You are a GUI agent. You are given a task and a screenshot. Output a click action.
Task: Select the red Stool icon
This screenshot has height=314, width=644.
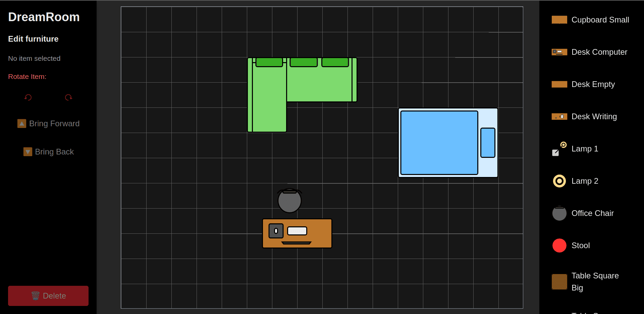click(559, 245)
